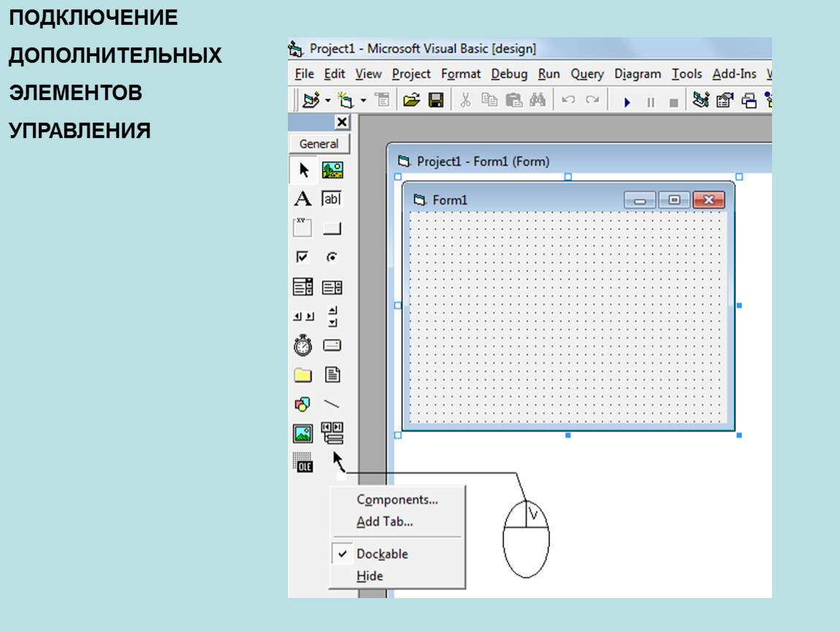The width and height of the screenshot is (840, 631).
Task: Click the Redo toolbar arrow
Action: click(x=592, y=99)
